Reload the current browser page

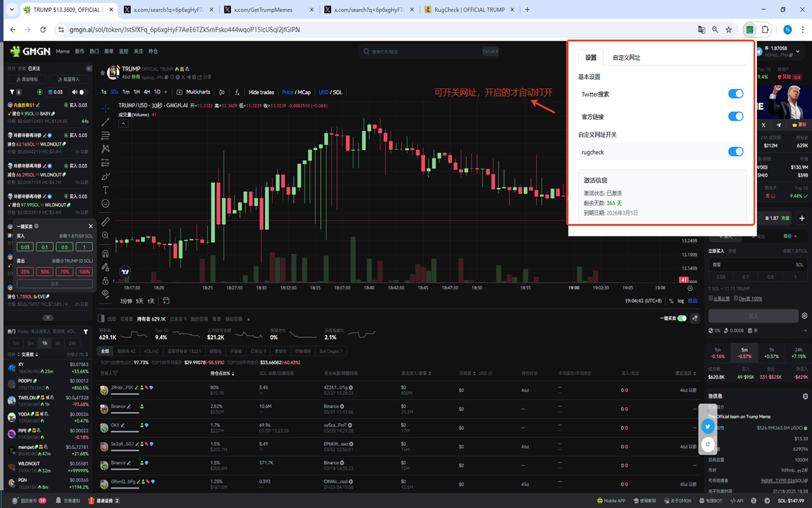[x=43, y=29]
